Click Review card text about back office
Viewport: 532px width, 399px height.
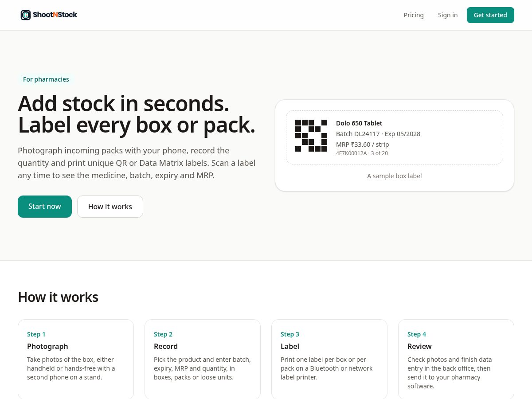450,373
